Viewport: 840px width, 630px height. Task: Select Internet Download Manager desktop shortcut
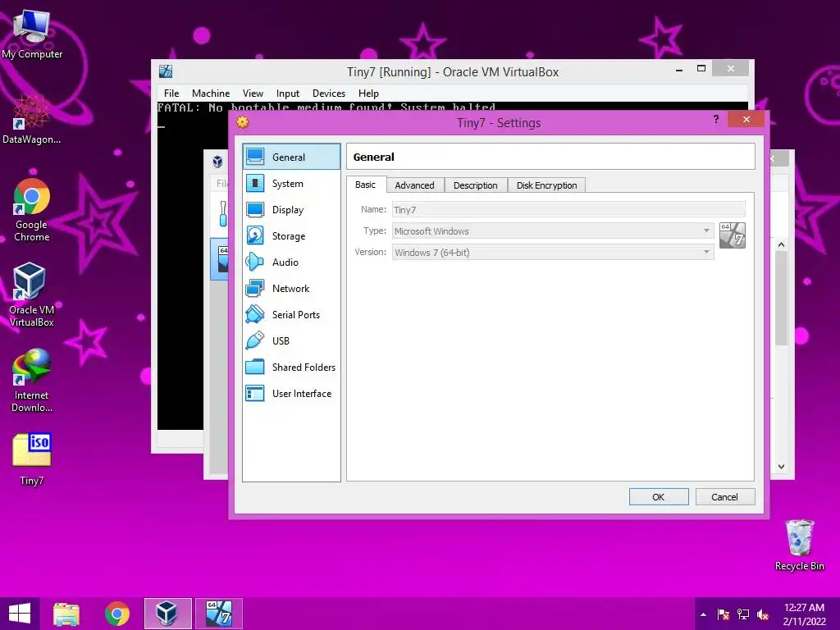pyautogui.click(x=32, y=380)
